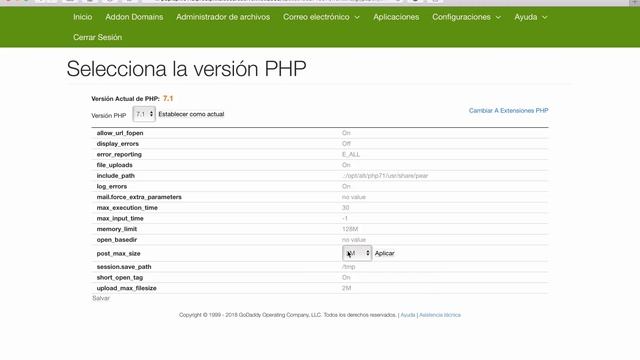
Task: Click the Salvar button
Action: click(101, 298)
